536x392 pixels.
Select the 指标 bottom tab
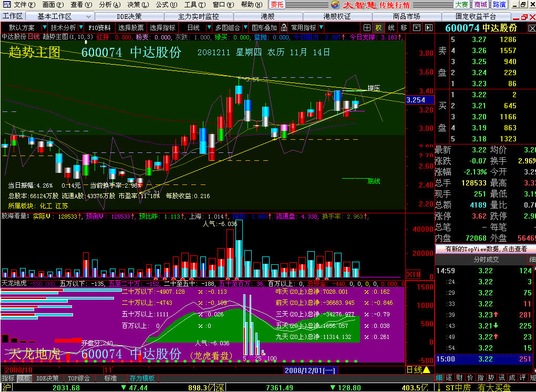coord(8,378)
